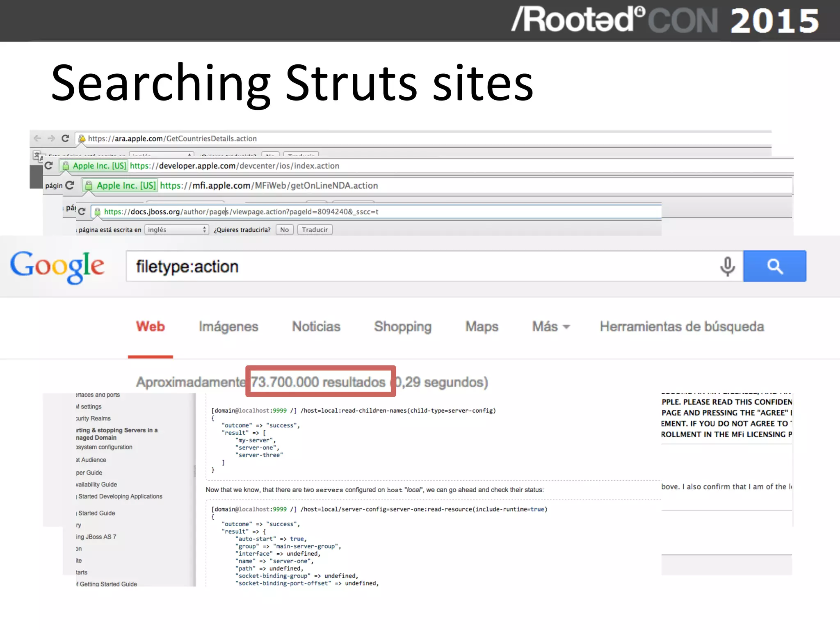
Task: Click the read-children-names command line
Action: [x=354, y=411]
